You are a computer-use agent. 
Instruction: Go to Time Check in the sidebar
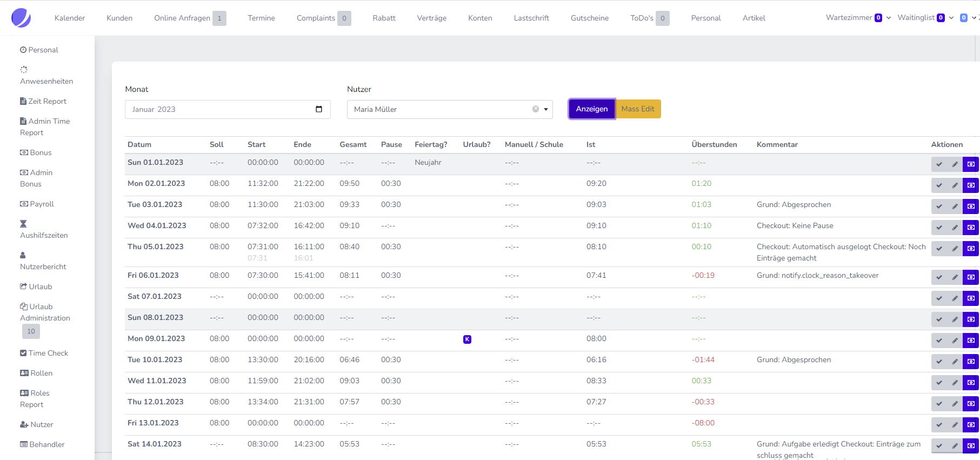pos(44,353)
